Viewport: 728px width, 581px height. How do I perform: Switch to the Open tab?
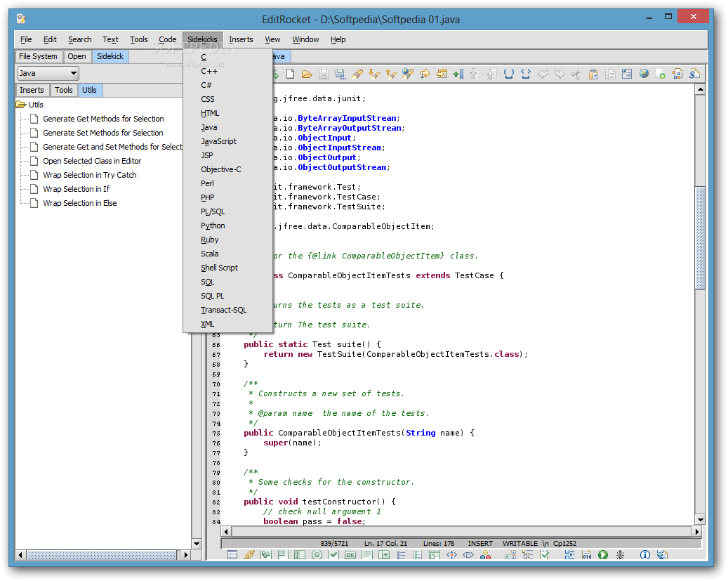point(77,56)
